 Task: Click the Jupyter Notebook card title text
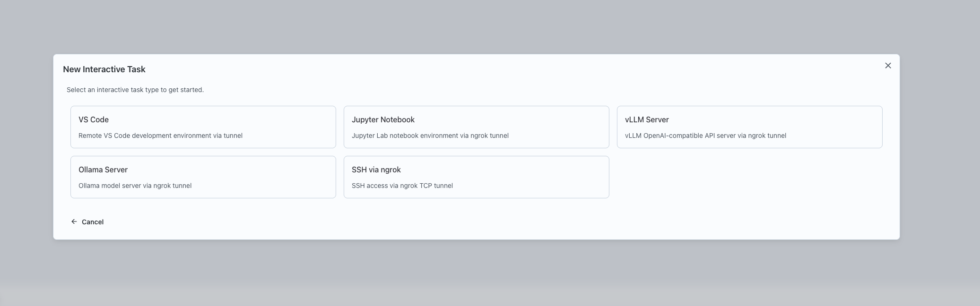(383, 119)
